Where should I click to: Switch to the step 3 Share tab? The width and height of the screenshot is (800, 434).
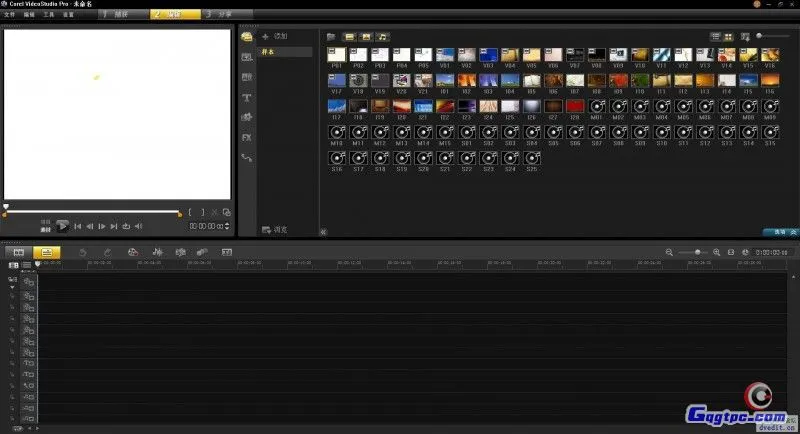coord(226,15)
